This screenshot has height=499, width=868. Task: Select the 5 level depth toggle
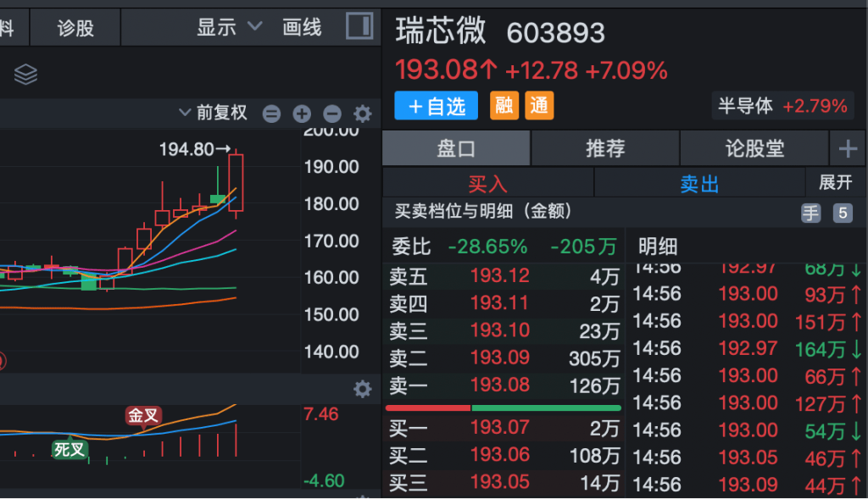pyautogui.click(x=843, y=213)
